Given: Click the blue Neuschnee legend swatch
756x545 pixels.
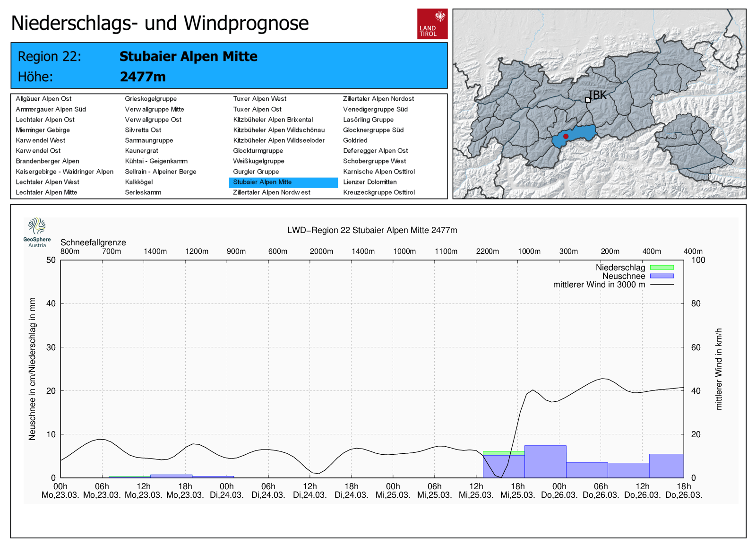Looking at the screenshot, I should (661, 276).
